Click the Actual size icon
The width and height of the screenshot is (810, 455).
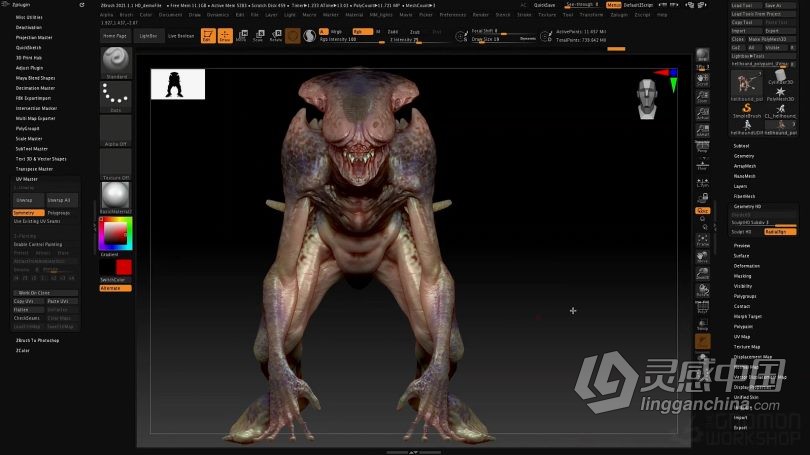[703, 114]
